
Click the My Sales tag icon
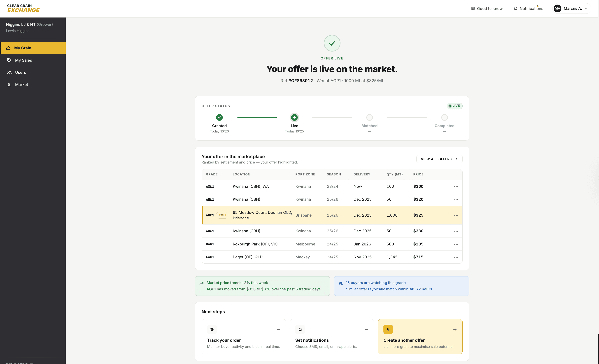point(9,60)
